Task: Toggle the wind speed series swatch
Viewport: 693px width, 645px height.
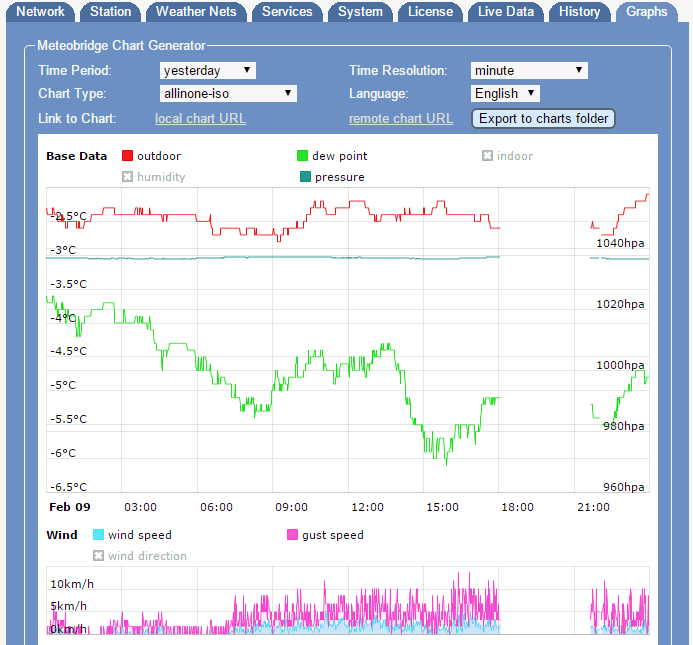Action: tap(99, 535)
